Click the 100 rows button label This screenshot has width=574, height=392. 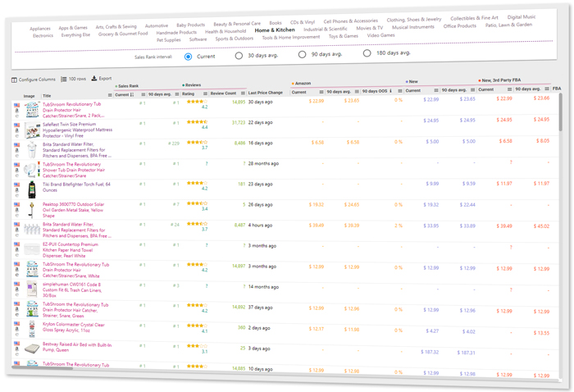pyautogui.click(x=77, y=79)
